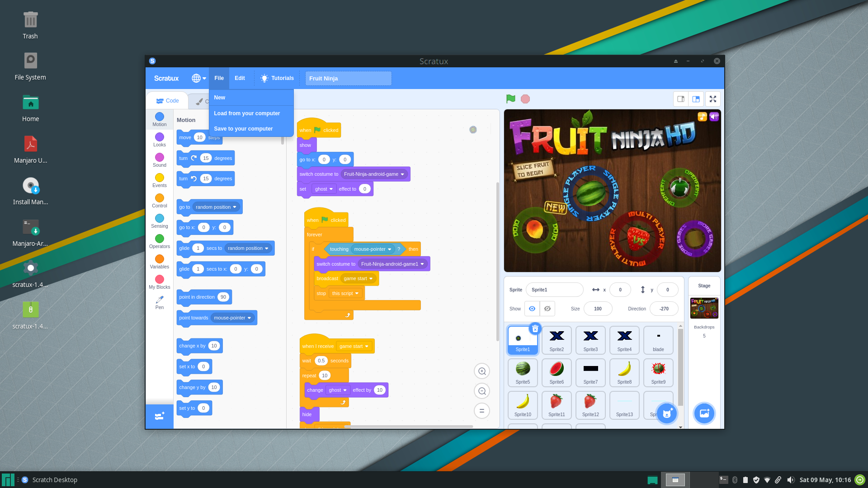Expand the ghost effect dropdown in set block
This screenshot has width=868, height=488.
pyautogui.click(x=324, y=189)
